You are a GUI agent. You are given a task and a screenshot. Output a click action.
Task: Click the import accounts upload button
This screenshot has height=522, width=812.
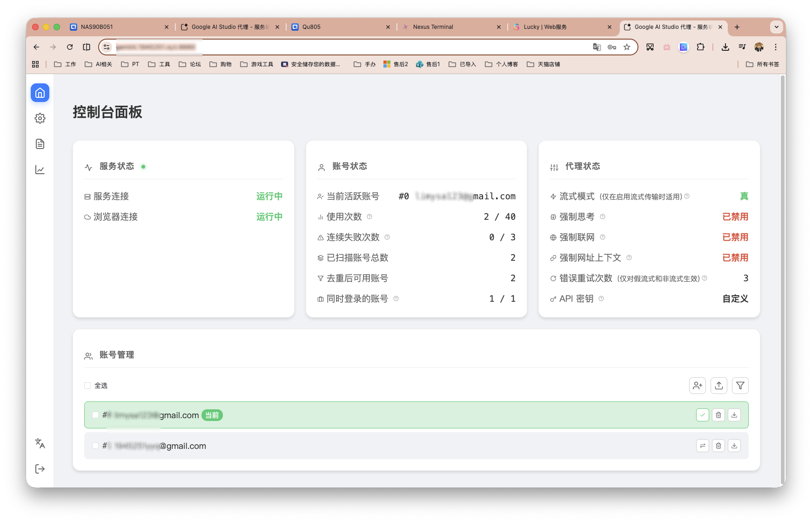(718, 386)
